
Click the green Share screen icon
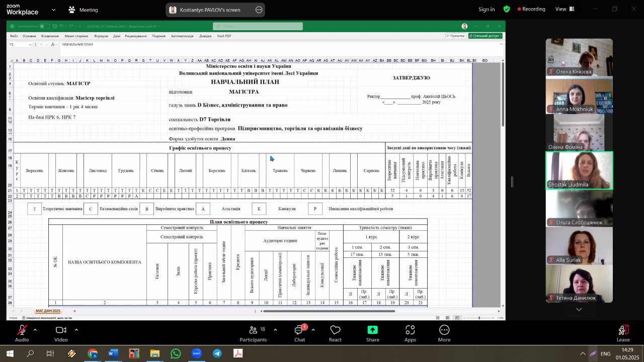(372, 333)
